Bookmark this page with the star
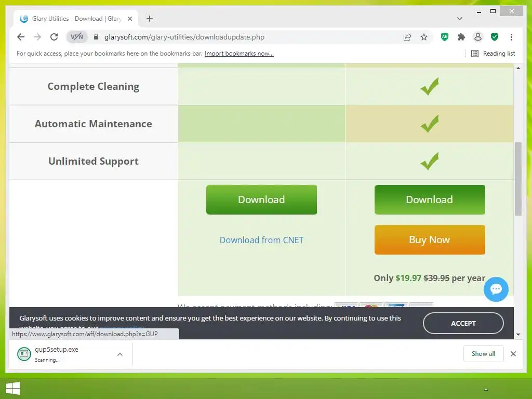532x399 pixels. pyautogui.click(x=424, y=37)
